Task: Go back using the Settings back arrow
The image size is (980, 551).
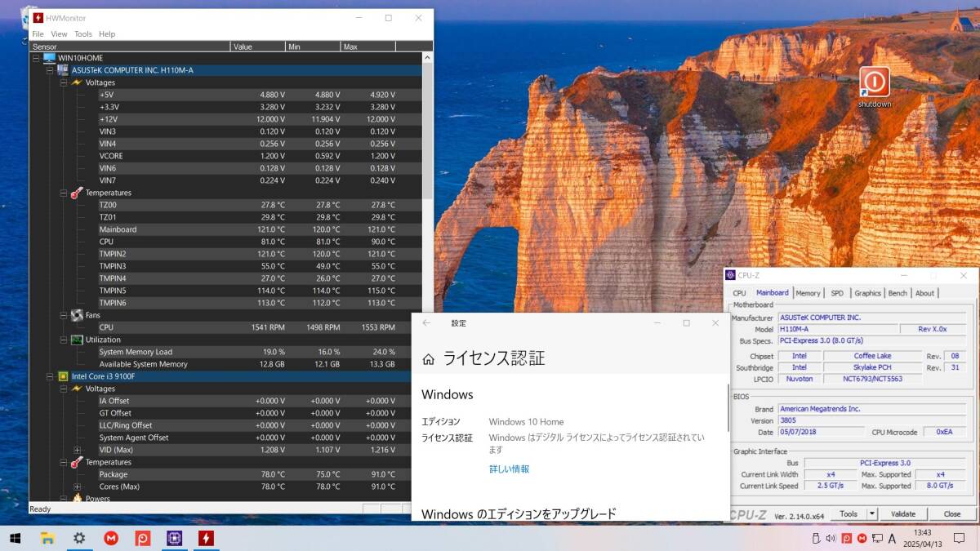Action: pos(426,323)
